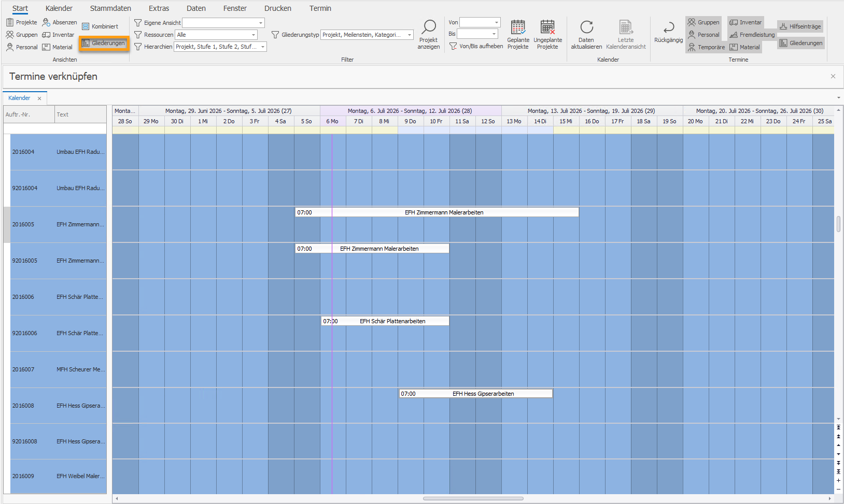This screenshot has width=844, height=504.
Task: Open the Hierarchien dropdown
Action: [262, 47]
